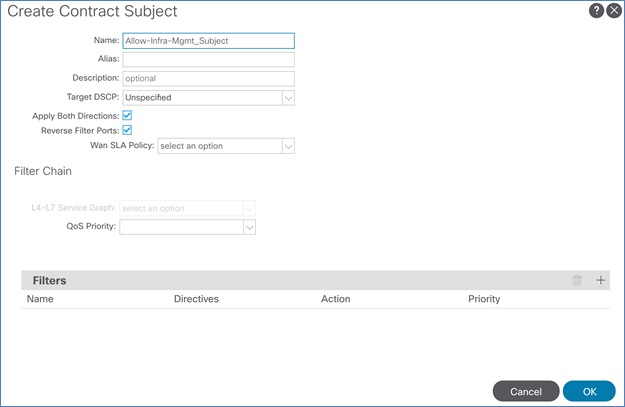
Task: Toggle Reverse Filter Ports checkbox
Action: (127, 130)
